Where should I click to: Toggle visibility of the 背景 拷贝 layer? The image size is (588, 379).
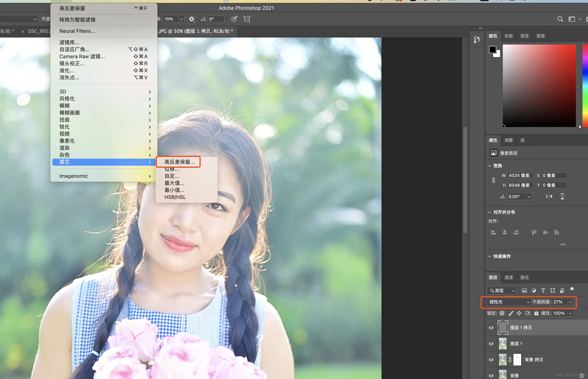click(491, 359)
